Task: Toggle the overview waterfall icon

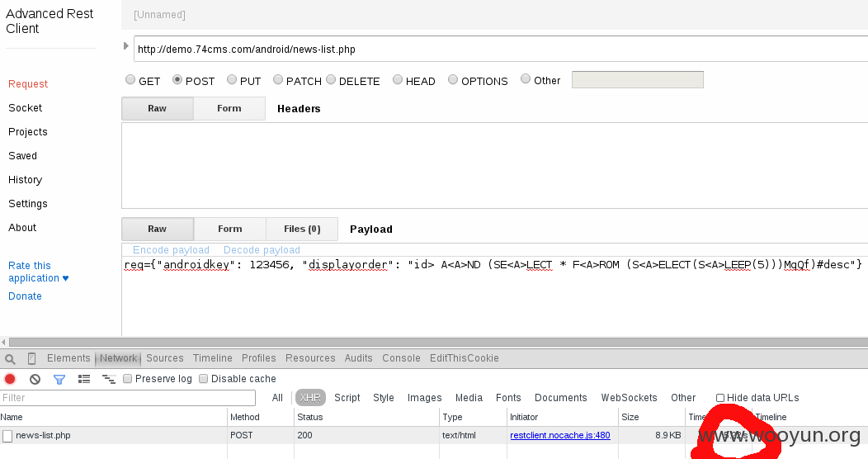Action: coord(109,379)
